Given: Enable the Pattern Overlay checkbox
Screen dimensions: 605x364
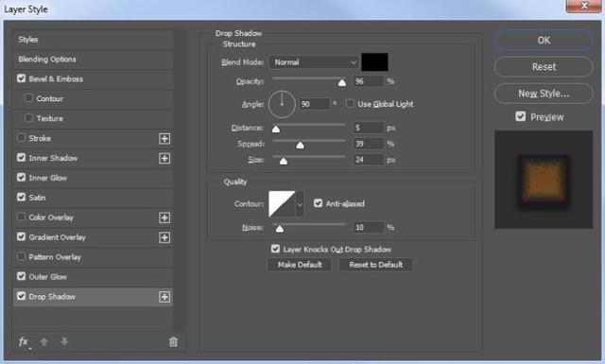Looking at the screenshot, I should point(21,256).
